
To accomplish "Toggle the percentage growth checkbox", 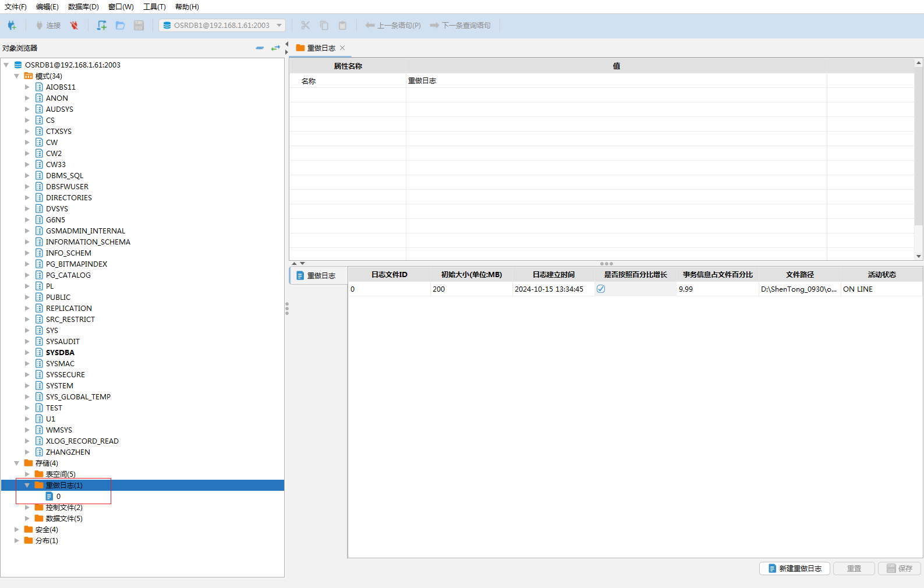I will pyautogui.click(x=601, y=289).
